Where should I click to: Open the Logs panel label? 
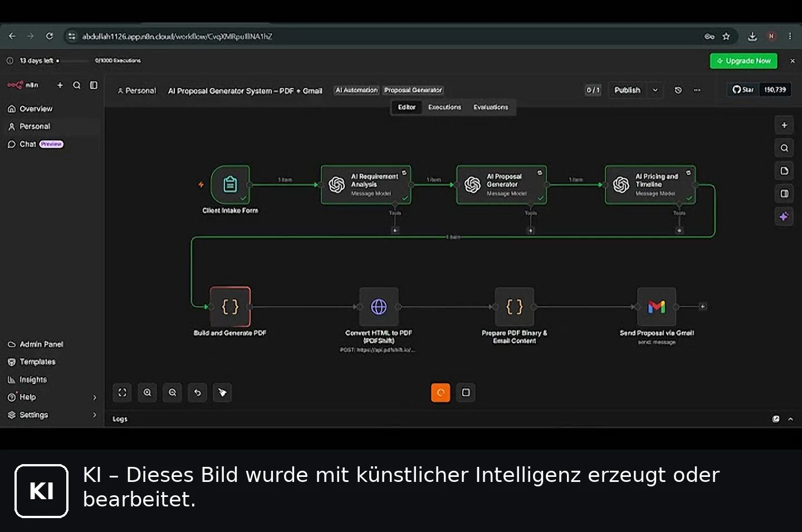click(x=120, y=419)
